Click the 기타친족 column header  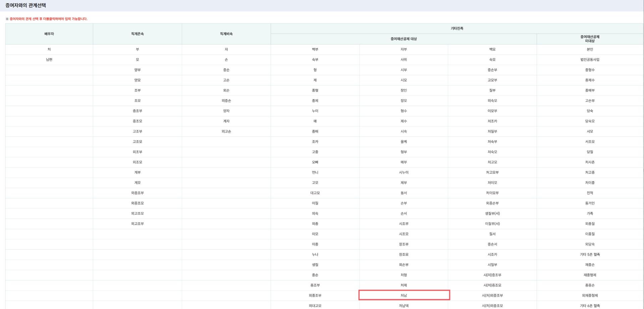[457, 29]
